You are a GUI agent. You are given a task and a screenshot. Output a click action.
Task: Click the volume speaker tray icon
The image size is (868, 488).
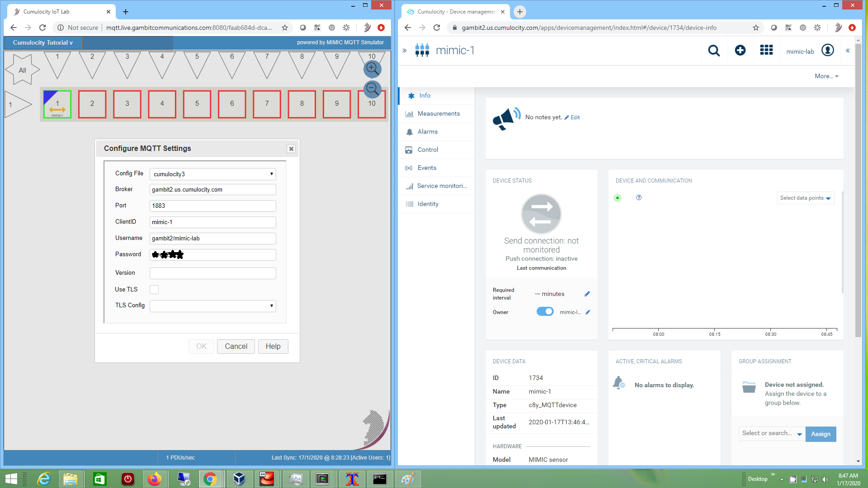click(825, 479)
